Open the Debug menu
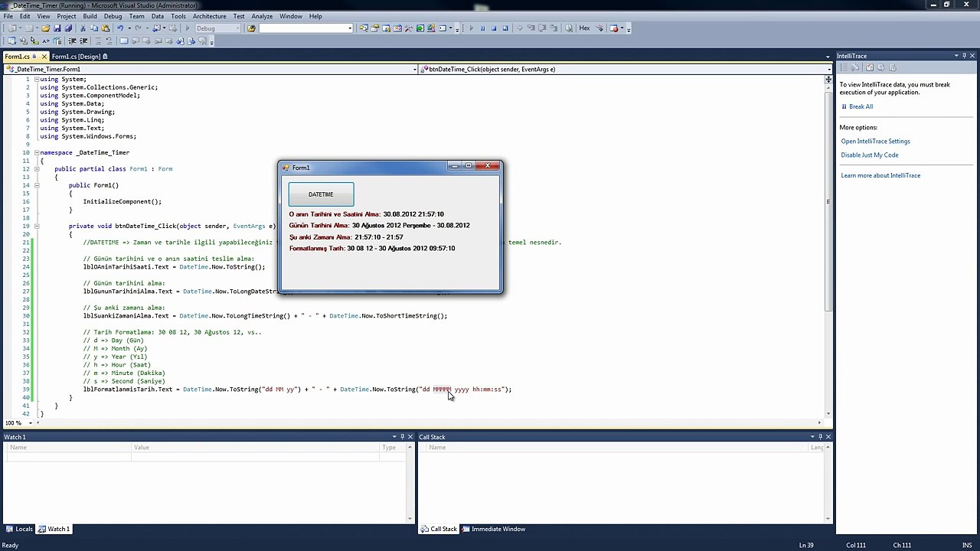980x551 pixels. (113, 16)
